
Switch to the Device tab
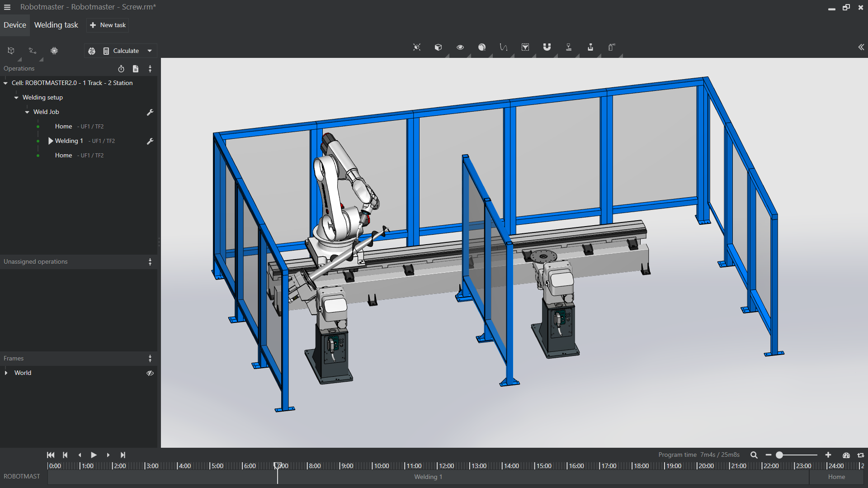pyautogui.click(x=15, y=25)
